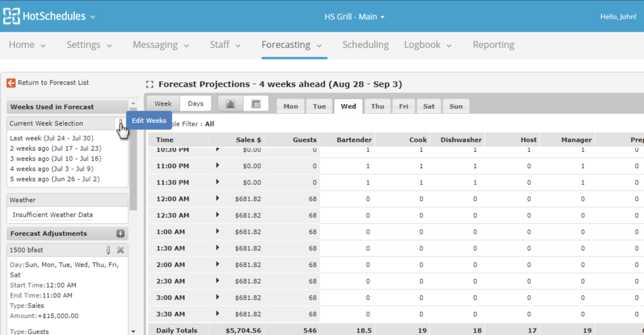Select the Sat day tab
This screenshot has width=644, height=335.
[429, 106]
